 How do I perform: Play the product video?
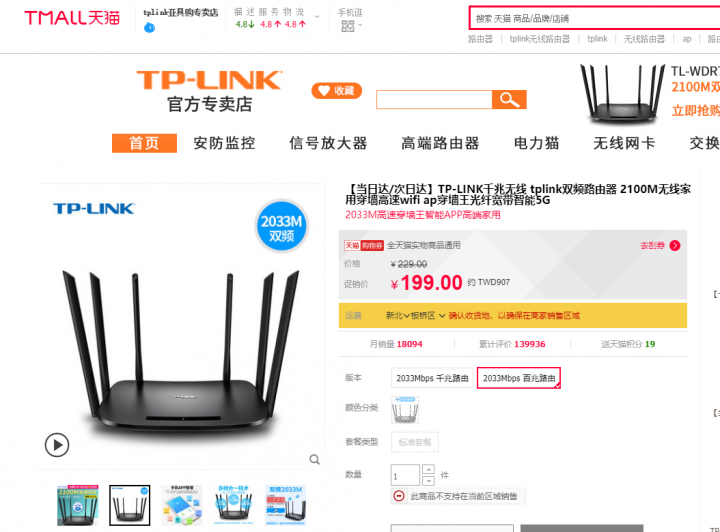coord(57,445)
